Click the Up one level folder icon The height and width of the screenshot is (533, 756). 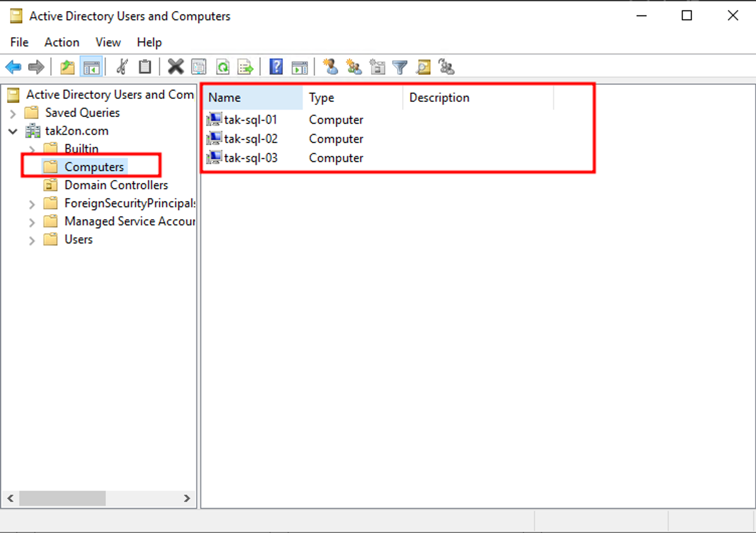click(x=67, y=67)
